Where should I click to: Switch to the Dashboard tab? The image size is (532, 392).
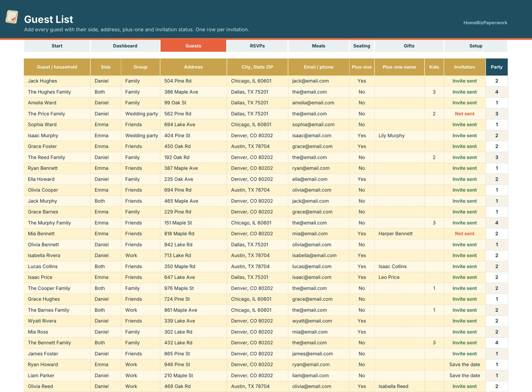pos(125,46)
